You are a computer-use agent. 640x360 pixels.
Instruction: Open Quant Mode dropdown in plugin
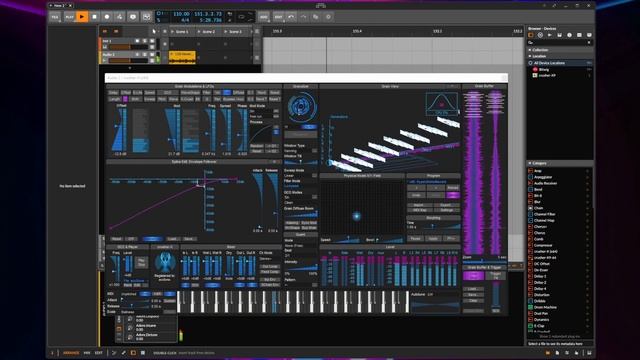[301, 245]
